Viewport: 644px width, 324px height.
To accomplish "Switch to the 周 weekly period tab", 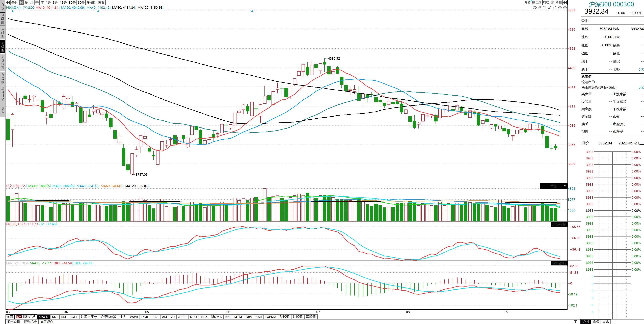I will point(26,3).
